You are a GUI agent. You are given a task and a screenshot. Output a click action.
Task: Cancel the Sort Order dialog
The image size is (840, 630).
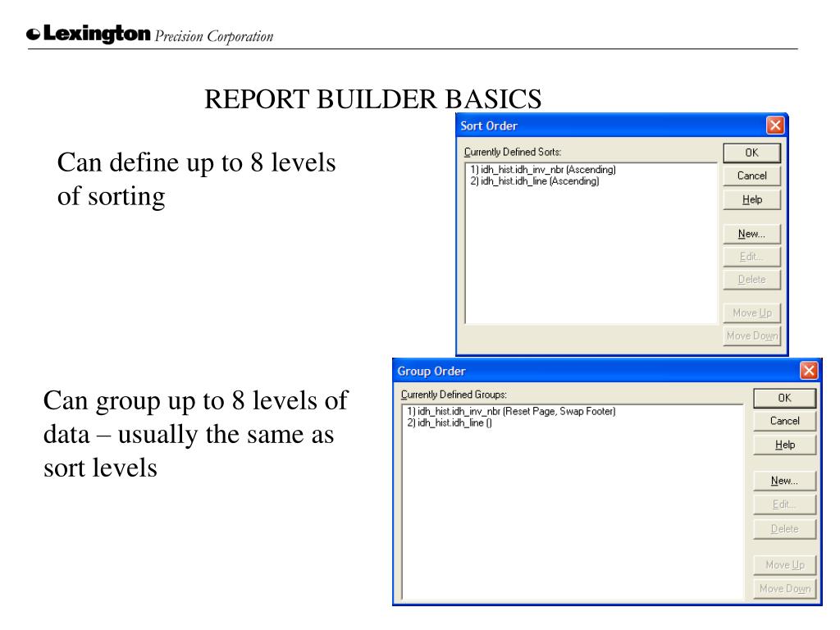pos(751,176)
